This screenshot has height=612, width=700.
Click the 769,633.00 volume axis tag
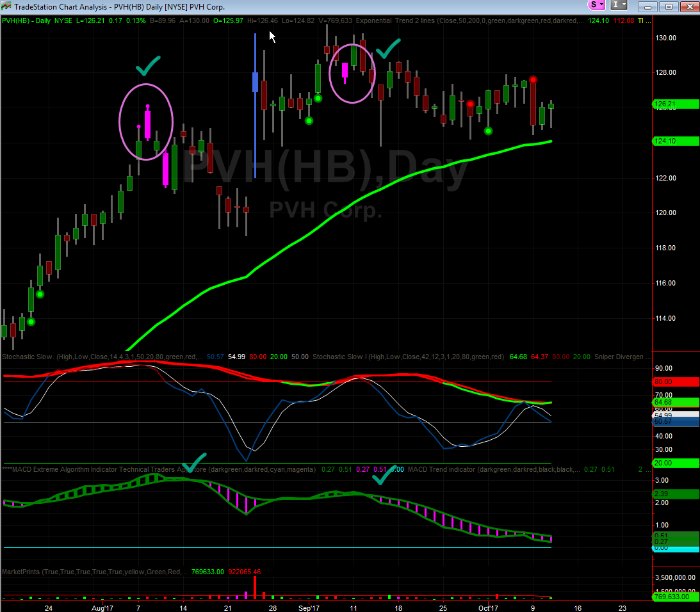click(x=676, y=597)
